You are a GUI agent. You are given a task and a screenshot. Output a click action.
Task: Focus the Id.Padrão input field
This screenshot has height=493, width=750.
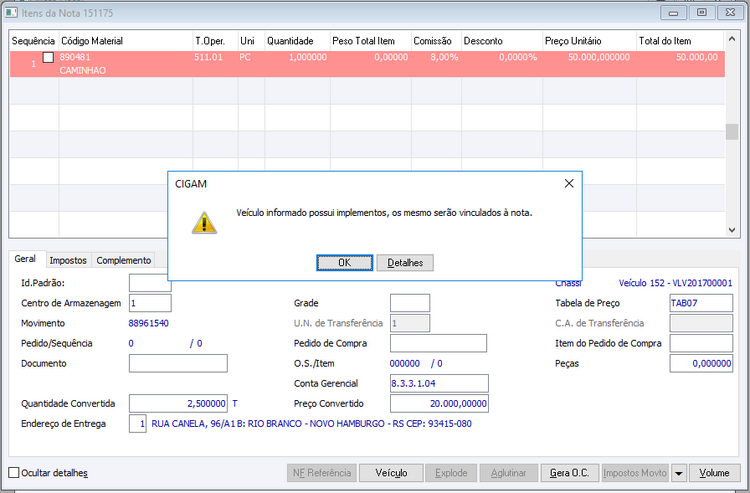tap(150, 283)
